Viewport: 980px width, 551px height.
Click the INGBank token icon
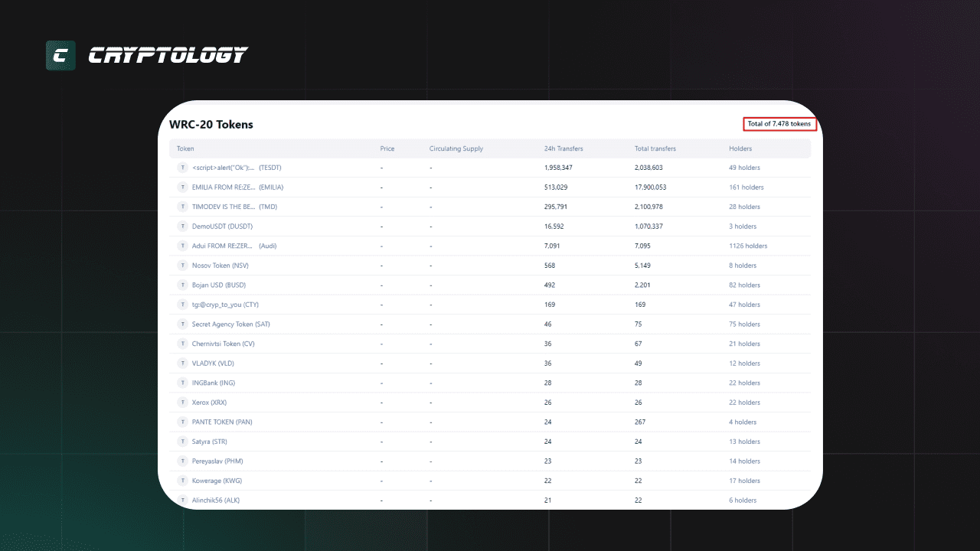[x=182, y=383]
